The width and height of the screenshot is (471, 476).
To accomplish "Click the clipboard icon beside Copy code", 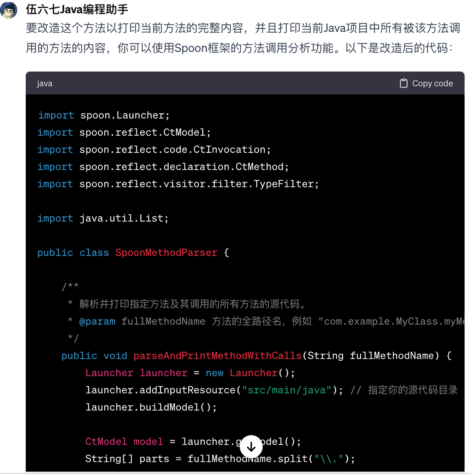I will (x=403, y=83).
